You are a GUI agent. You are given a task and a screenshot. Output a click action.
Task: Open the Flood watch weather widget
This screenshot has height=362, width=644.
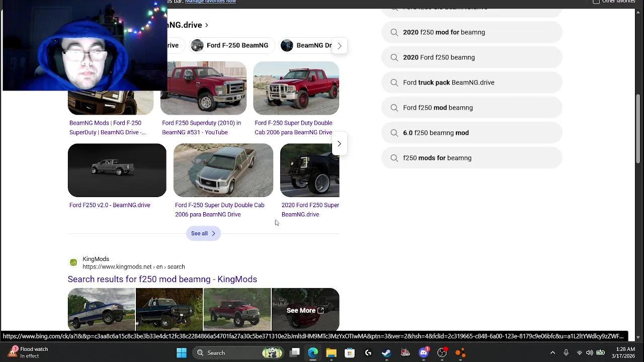point(28,352)
